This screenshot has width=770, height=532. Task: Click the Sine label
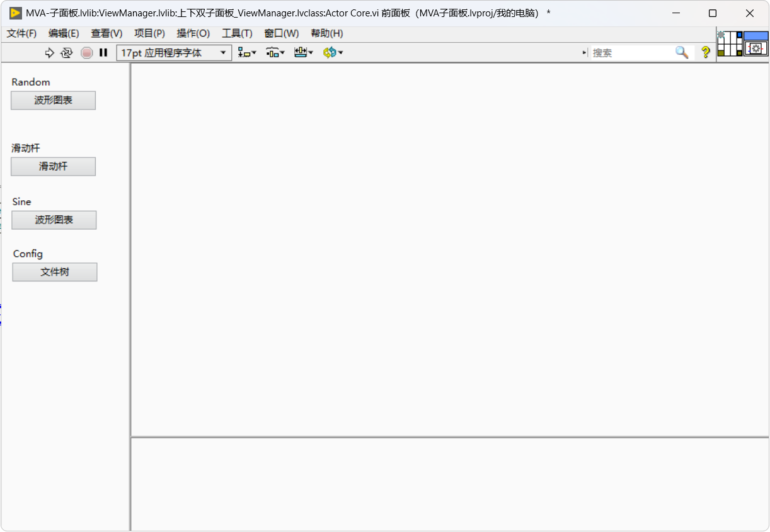pos(21,201)
